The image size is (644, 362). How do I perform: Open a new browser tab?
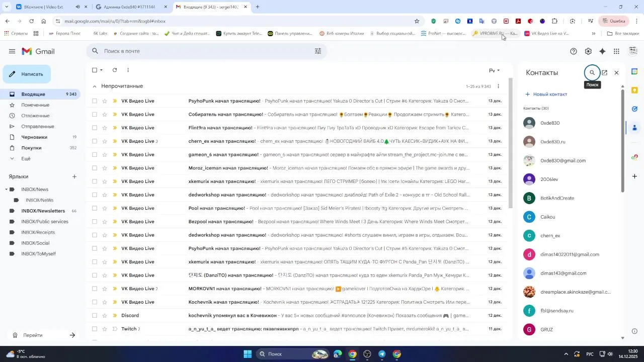[x=258, y=7]
